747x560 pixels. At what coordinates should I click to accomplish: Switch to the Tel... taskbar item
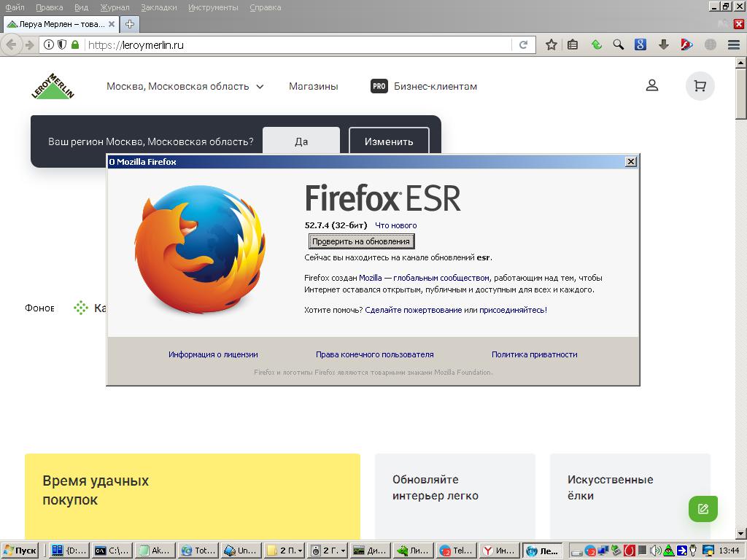[457, 551]
